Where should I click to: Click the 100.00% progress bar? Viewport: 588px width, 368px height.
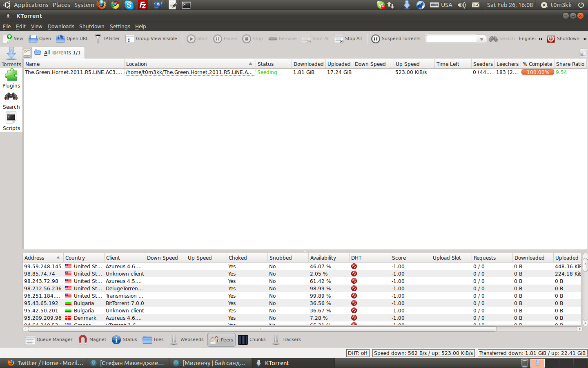(538, 72)
